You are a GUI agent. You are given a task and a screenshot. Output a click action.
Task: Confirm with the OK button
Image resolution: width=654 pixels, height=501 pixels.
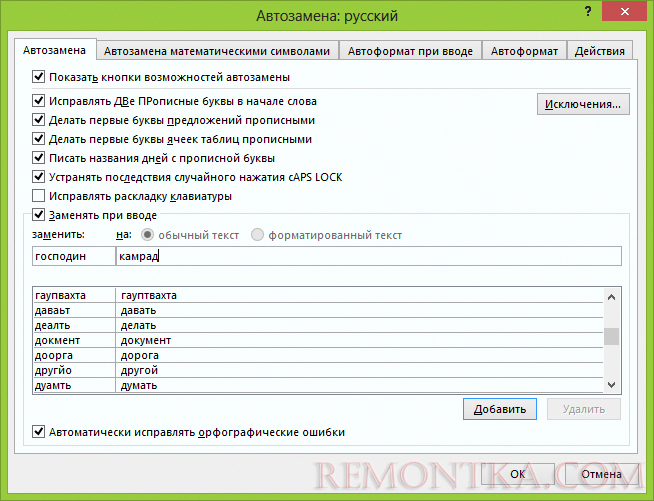(517, 474)
